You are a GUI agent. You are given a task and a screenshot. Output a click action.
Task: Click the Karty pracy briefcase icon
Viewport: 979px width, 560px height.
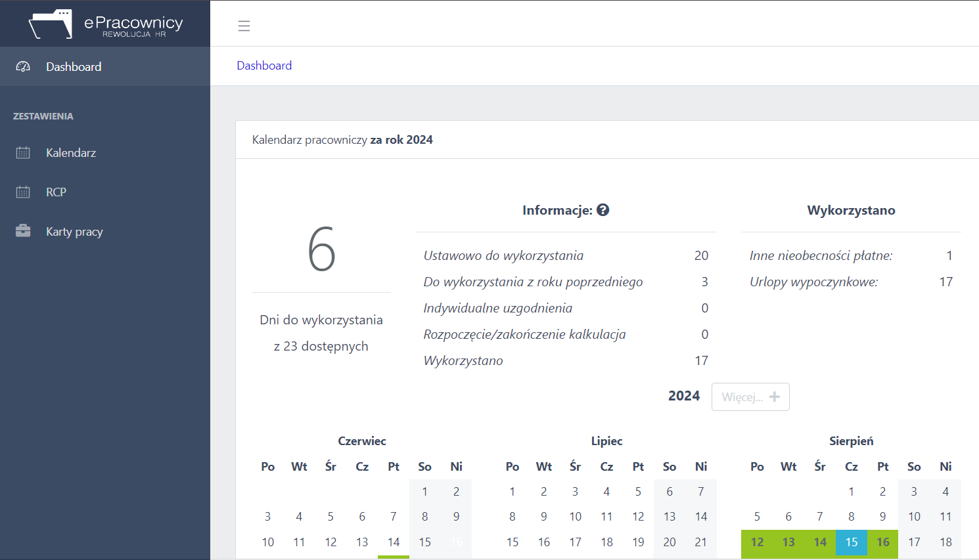(x=23, y=231)
